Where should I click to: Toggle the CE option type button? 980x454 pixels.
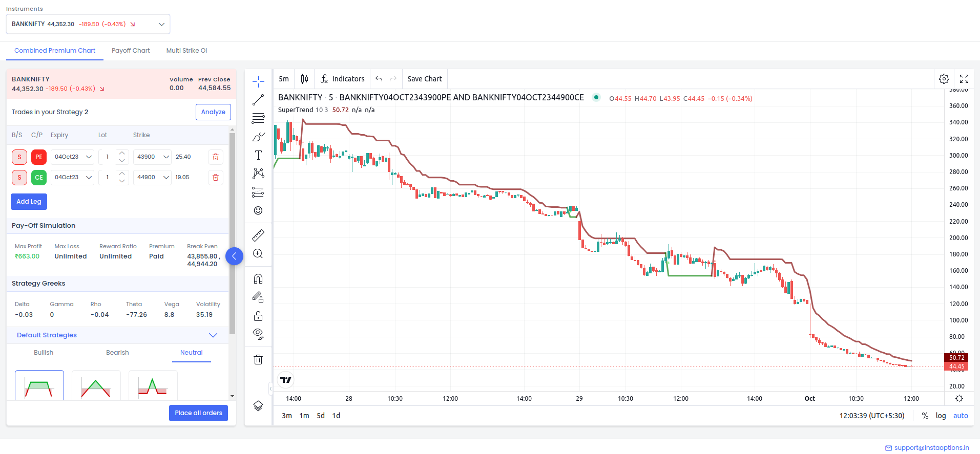(x=39, y=178)
